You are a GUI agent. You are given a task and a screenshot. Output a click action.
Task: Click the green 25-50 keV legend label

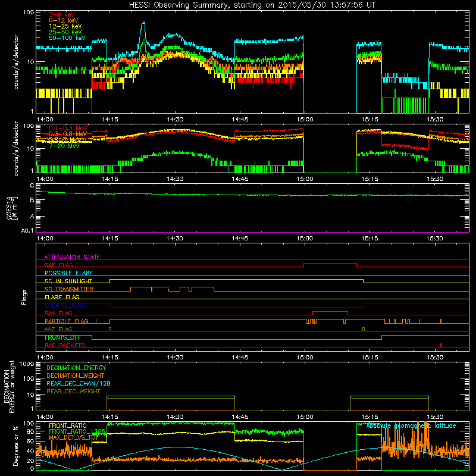coord(65,32)
